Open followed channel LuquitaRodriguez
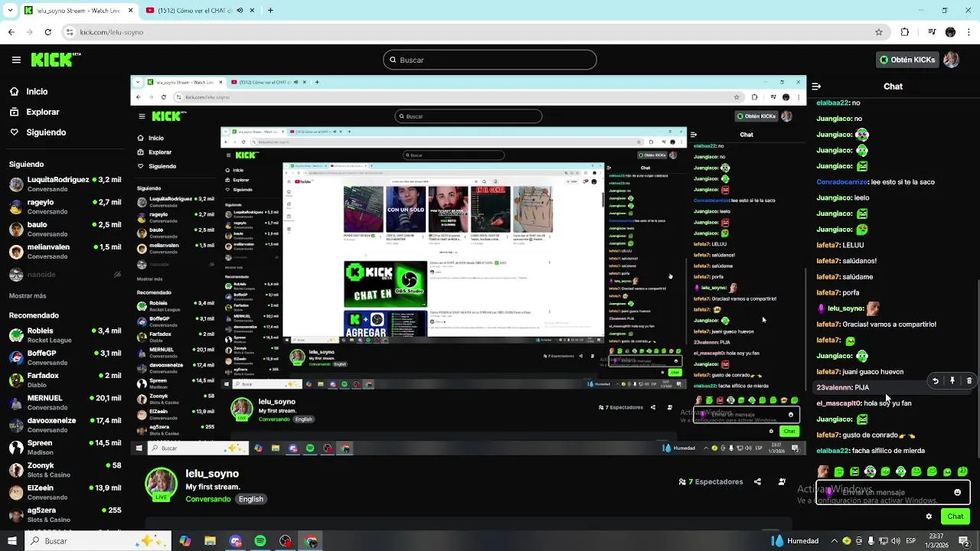980x551 pixels. tap(64, 184)
